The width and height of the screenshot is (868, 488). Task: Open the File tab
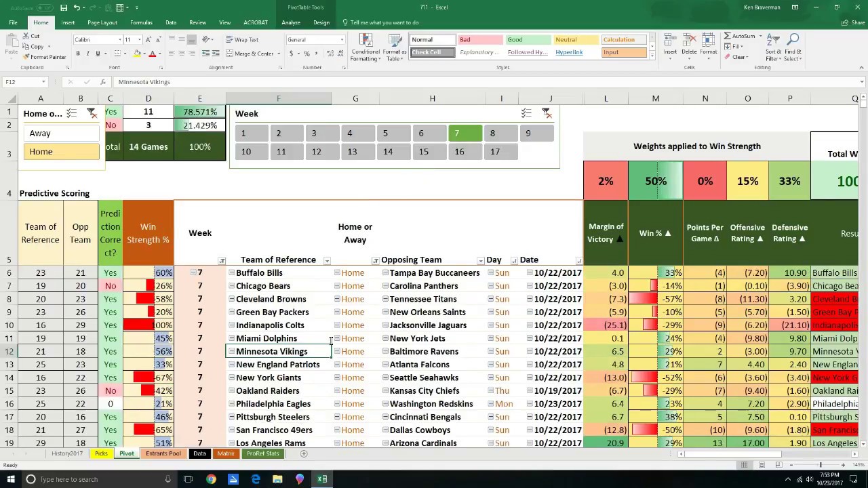(13, 22)
